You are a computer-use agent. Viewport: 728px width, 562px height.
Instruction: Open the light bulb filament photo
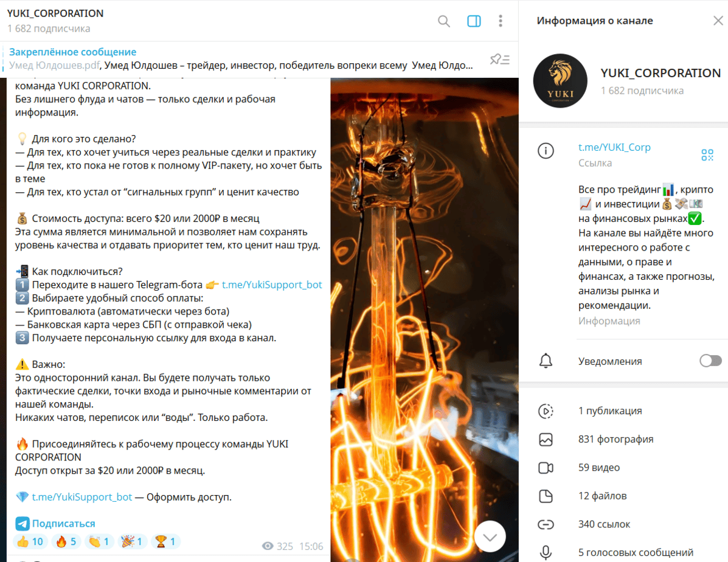(x=425, y=319)
